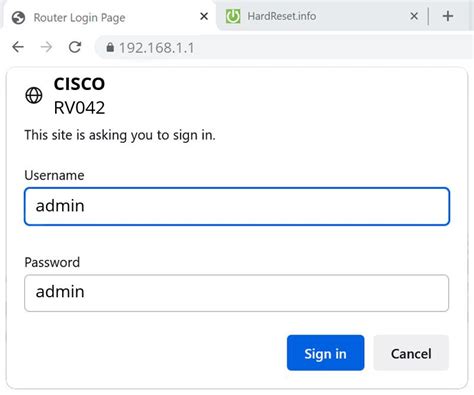Click the browser back arrow
The image size is (474, 395).
tap(18, 47)
